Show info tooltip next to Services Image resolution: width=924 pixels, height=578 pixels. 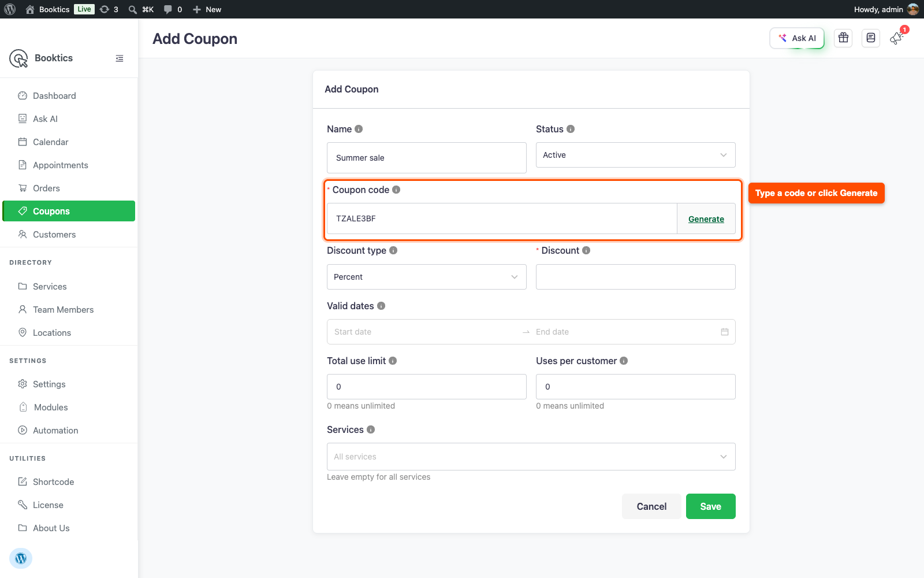(x=371, y=429)
